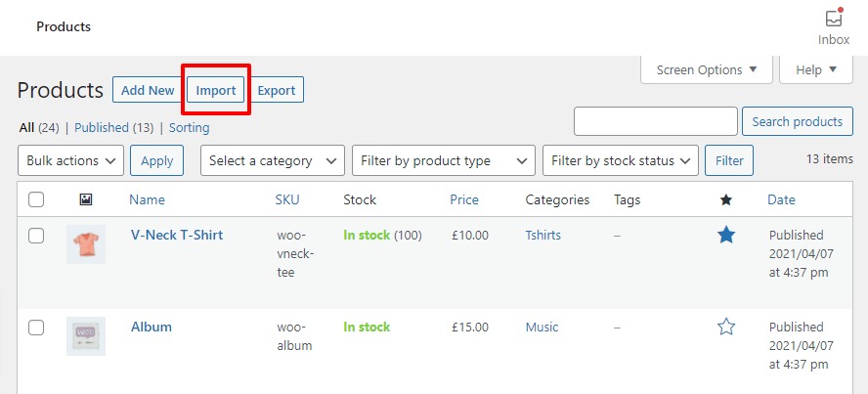This screenshot has height=394, width=868.
Task: Open Filter by product type dropdown
Action: 443,160
